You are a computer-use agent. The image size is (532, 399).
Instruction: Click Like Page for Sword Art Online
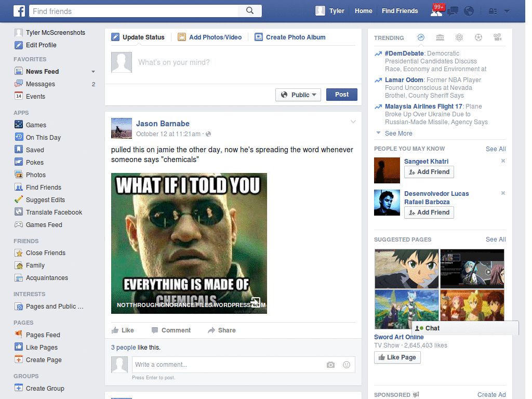point(397,357)
